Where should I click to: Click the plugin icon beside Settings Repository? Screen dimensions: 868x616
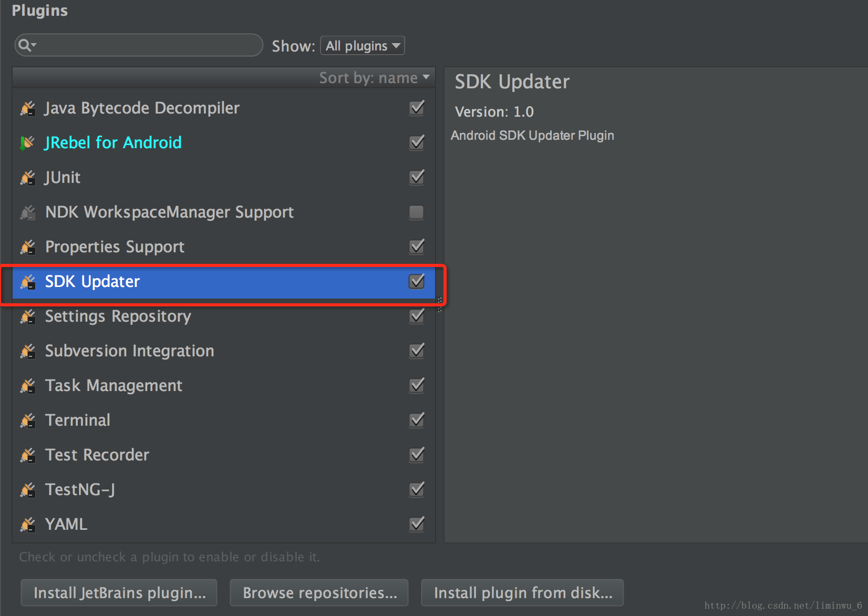tap(28, 316)
